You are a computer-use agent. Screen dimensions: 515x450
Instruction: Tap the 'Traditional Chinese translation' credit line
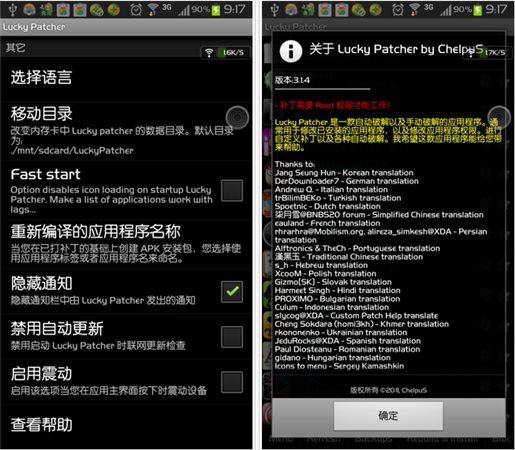[349, 257]
